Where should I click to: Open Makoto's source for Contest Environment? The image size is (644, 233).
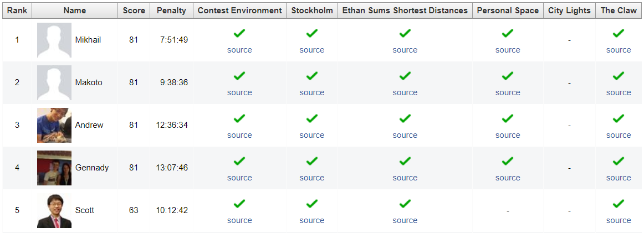239,92
